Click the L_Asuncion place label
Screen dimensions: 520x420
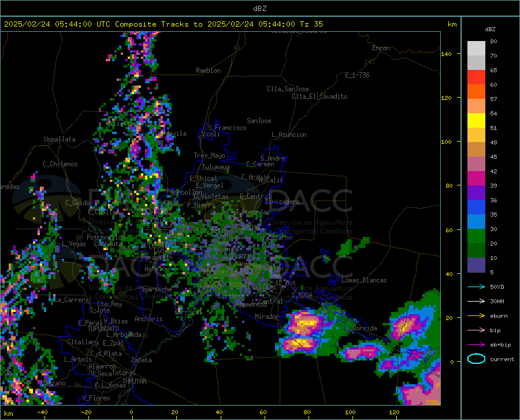[289, 135]
